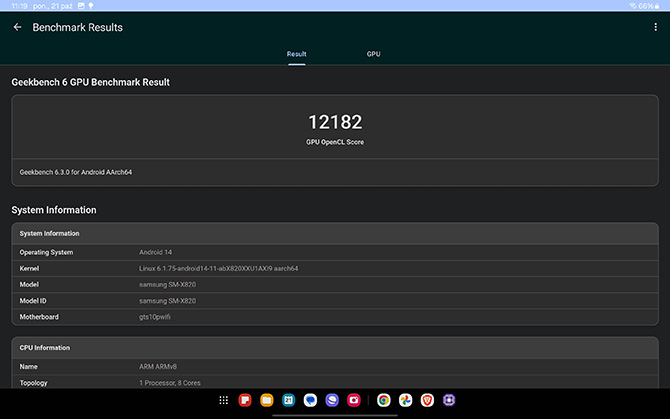Tap the status bar clock showing 11:19
This screenshot has width=670, height=419.
pyautogui.click(x=19, y=6)
